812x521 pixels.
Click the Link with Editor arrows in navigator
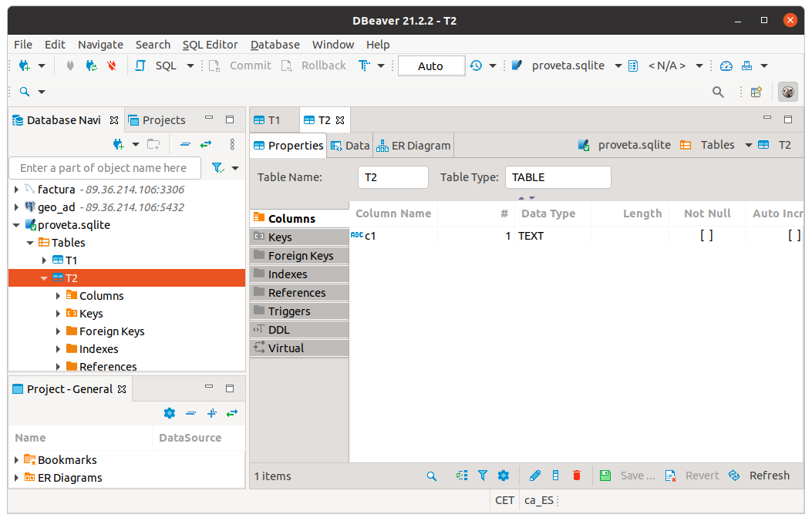pyautogui.click(x=206, y=144)
